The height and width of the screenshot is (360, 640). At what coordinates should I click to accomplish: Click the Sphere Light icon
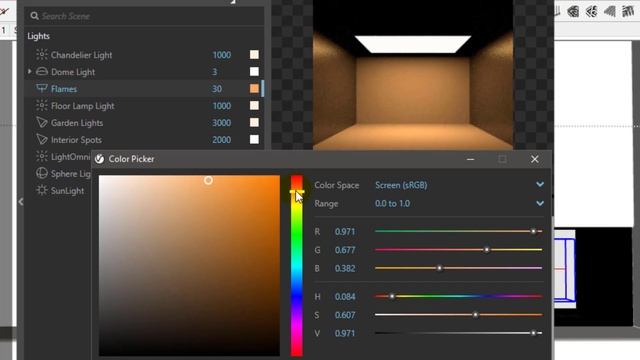[42, 173]
